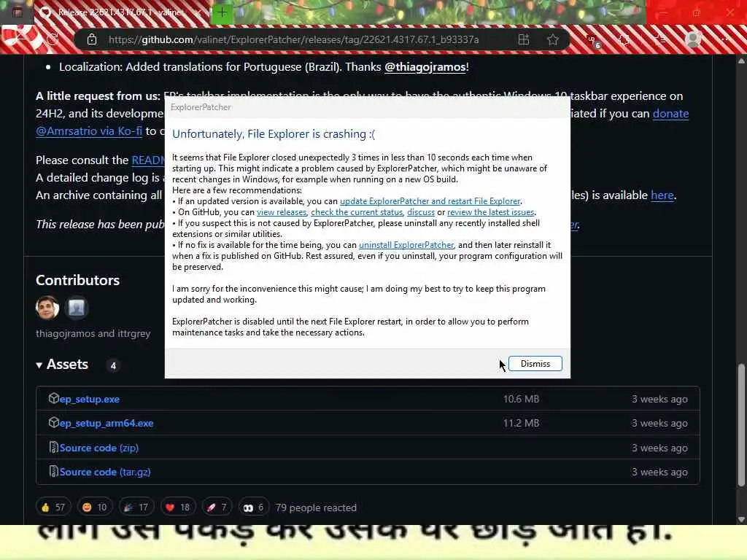Open the split screen icon in address bar
This screenshot has width=747, height=560.
point(524,39)
